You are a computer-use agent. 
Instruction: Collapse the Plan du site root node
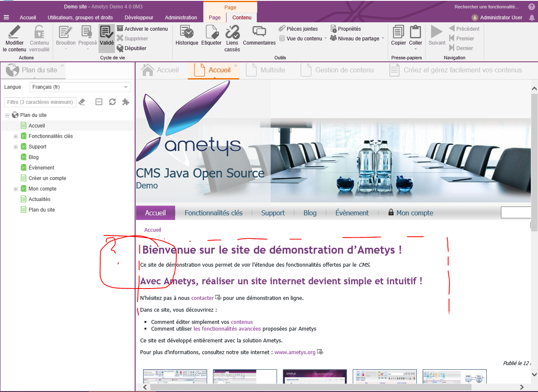tap(7, 115)
